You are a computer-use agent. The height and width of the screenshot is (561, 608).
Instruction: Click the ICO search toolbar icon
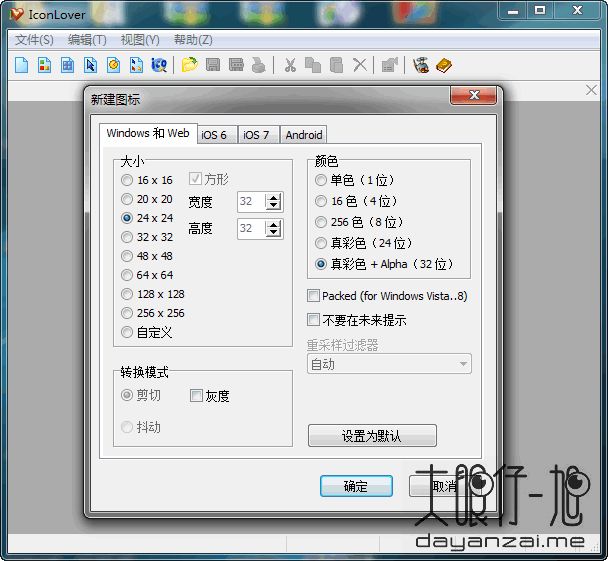tap(159, 65)
